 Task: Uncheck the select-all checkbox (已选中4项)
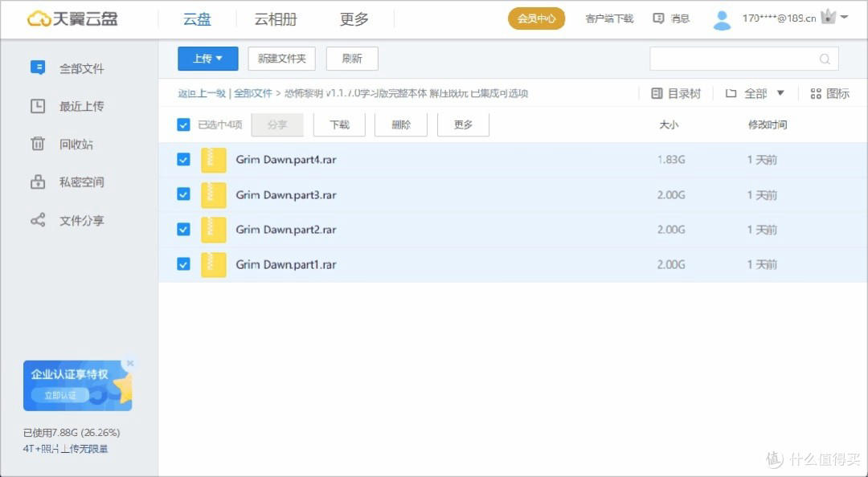click(x=183, y=124)
